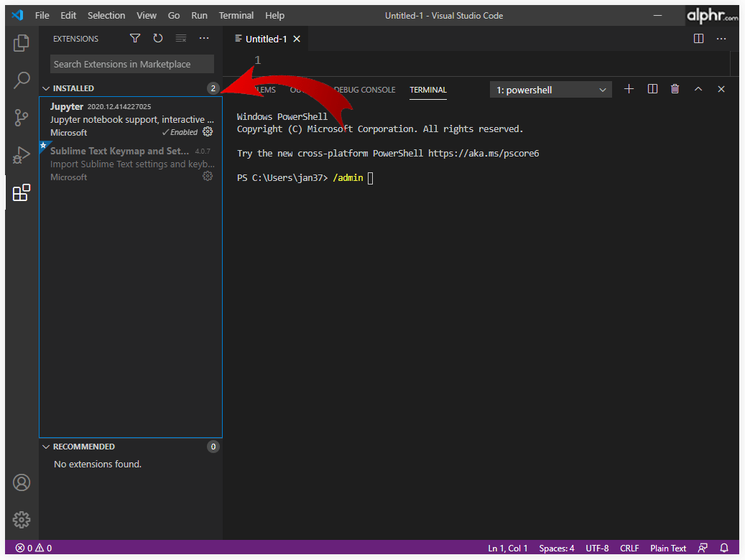Screen dimensions: 745x560
Task: Open the Explorer view
Action: pos(21,43)
